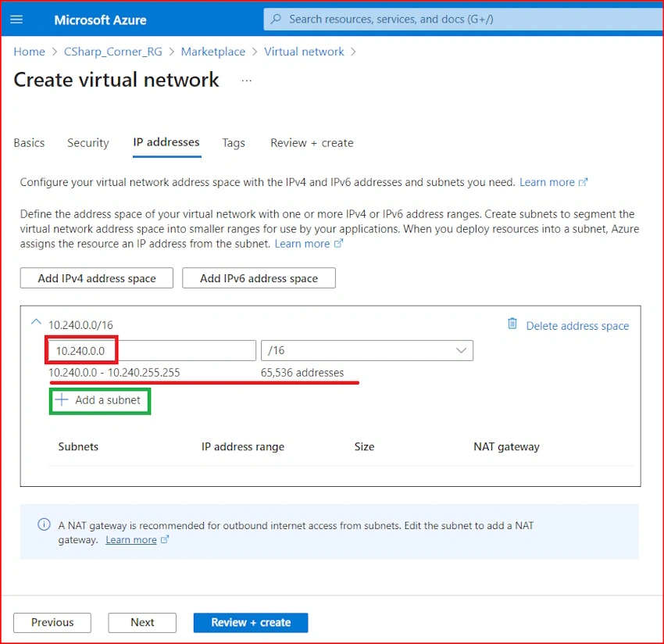
Task: Click the blue Review + create button
Action: (251, 622)
